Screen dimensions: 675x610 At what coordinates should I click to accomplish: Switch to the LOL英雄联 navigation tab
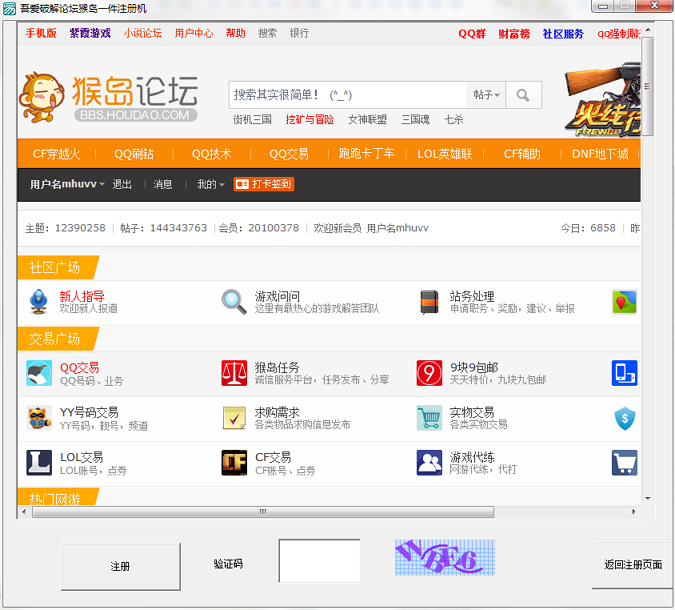pyautogui.click(x=444, y=154)
